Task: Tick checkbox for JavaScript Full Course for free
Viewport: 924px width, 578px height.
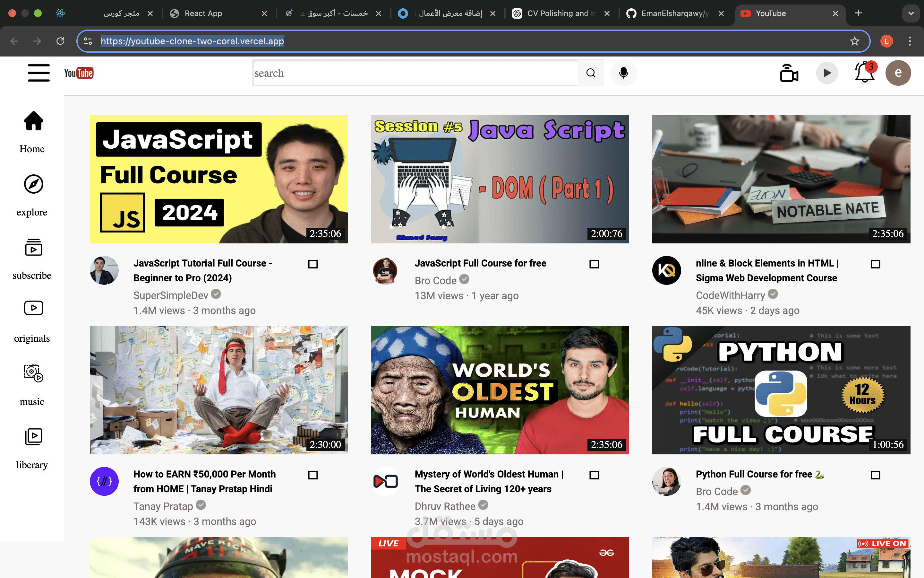Action: (x=594, y=264)
